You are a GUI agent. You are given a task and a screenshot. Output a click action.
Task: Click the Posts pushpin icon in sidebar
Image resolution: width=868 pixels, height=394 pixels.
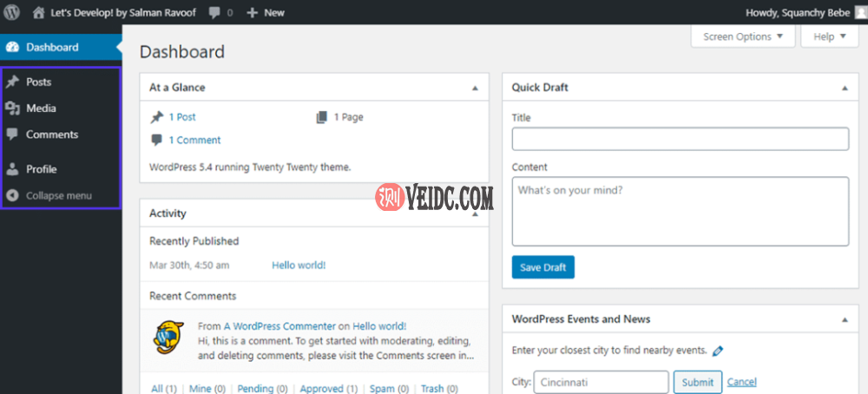(12, 82)
